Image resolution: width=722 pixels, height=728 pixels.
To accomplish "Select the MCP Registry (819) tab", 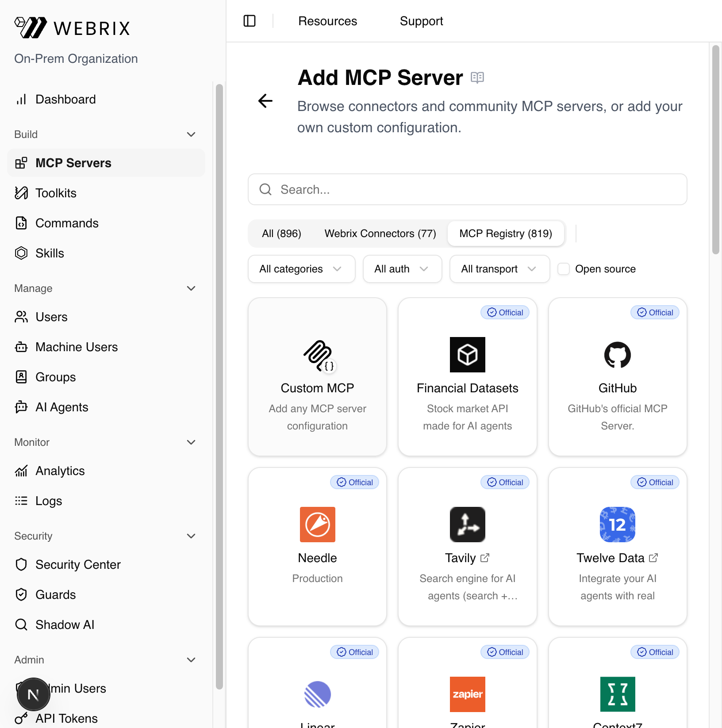I will (x=506, y=234).
